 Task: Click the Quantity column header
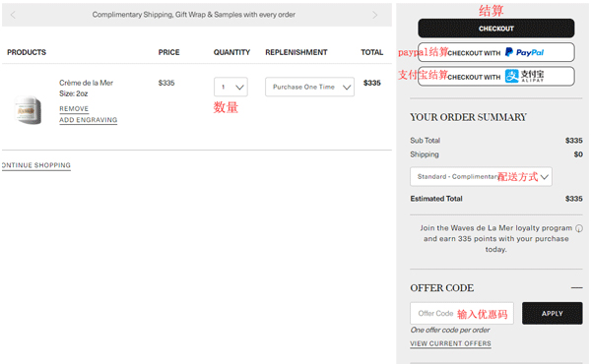(231, 52)
